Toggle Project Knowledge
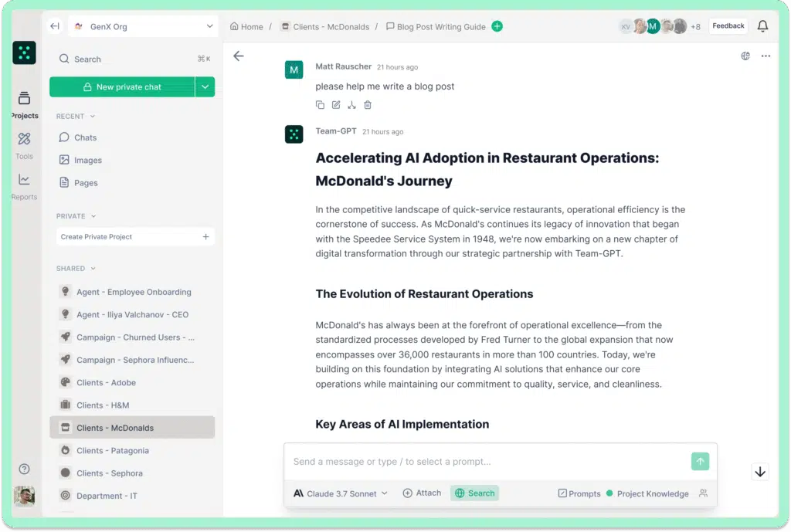 click(x=647, y=493)
